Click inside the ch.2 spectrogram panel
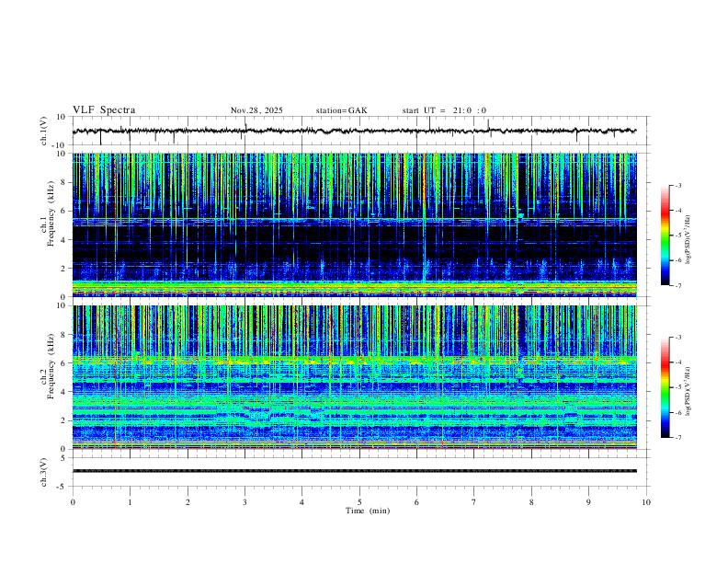 (x=354, y=377)
